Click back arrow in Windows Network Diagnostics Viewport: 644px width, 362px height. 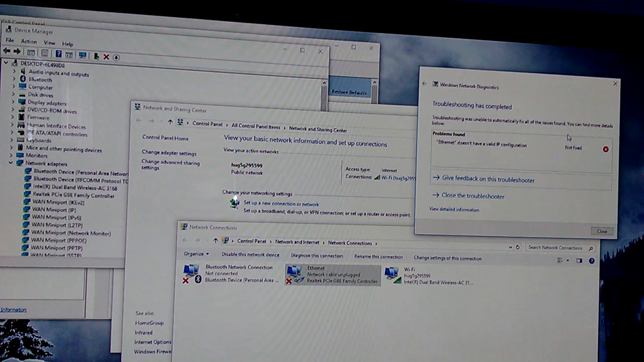pyautogui.click(x=424, y=84)
